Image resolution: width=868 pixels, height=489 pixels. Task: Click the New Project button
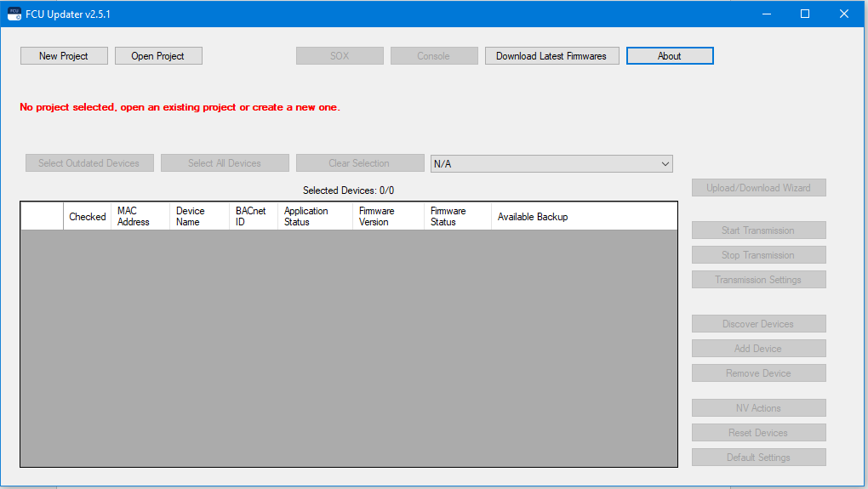[x=64, y=56]
